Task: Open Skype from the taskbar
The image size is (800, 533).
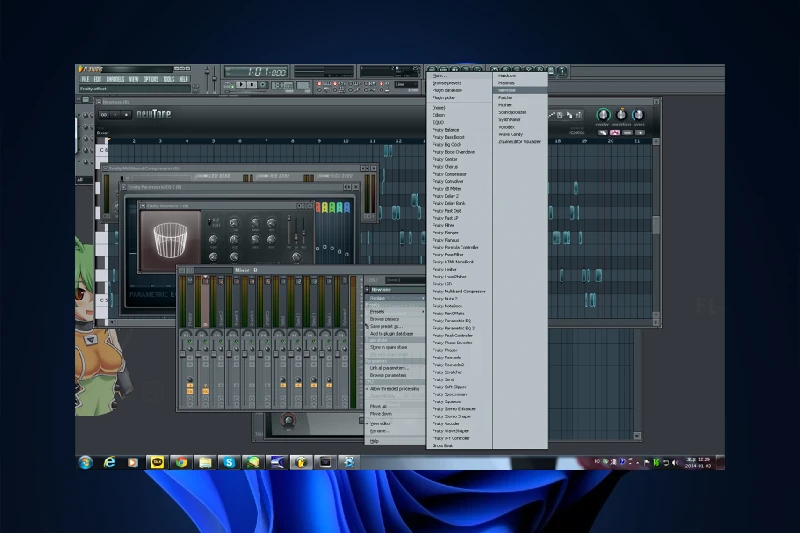Action: pyautogui.click(x=229, y=462)
